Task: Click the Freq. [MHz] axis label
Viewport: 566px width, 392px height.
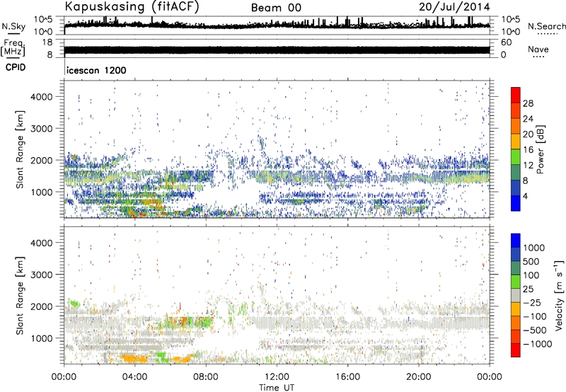Action: (13, 47)
